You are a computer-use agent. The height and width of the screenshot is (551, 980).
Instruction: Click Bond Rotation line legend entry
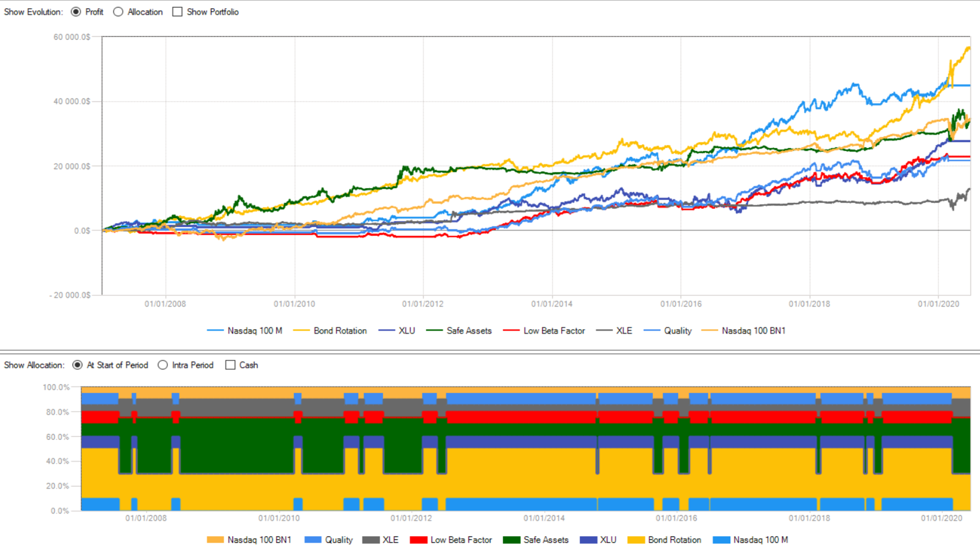click(x=330, y=331)
